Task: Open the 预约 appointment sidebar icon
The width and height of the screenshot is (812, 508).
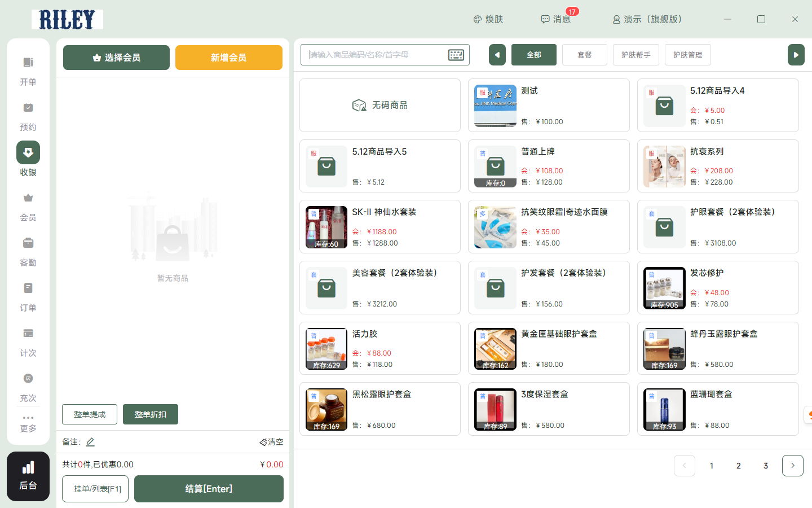Action: coord(28,108)
